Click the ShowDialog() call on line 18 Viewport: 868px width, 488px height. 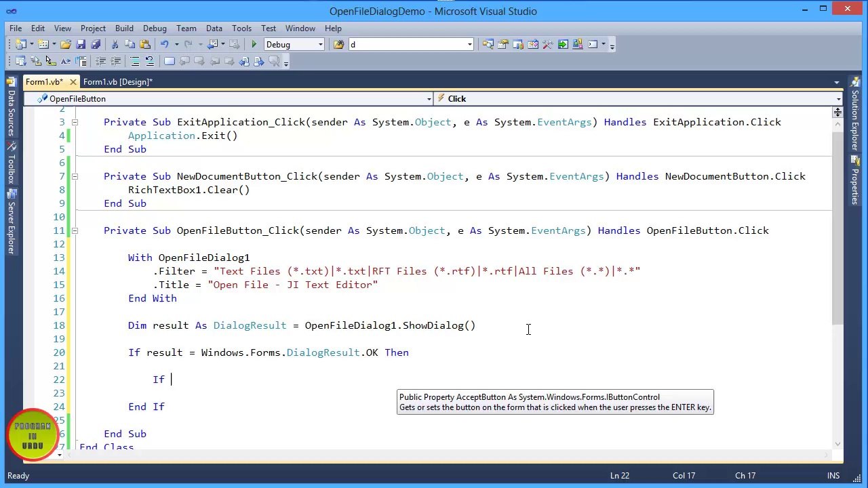pyautogui.click(x=439, y=325)
